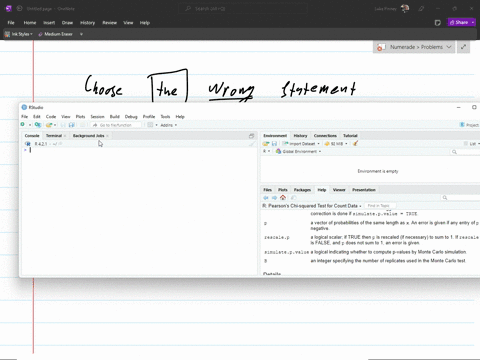Open the Global Environment dropdown
Viewport: 480px width, 360px height.
298,151
